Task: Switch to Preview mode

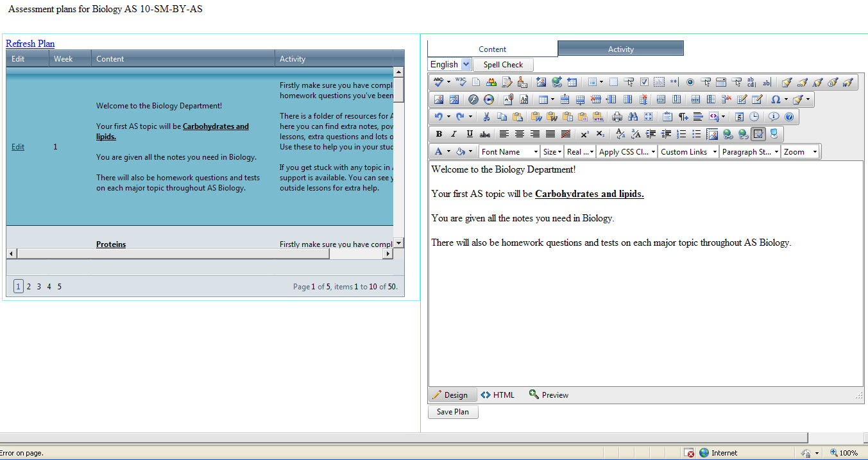Action: [x=549, y=395]
